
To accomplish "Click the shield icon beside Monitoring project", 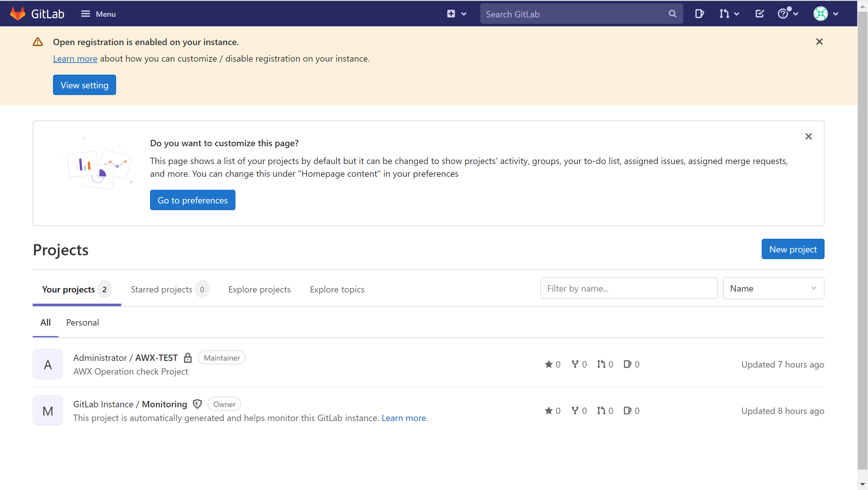I will point(197,404).
